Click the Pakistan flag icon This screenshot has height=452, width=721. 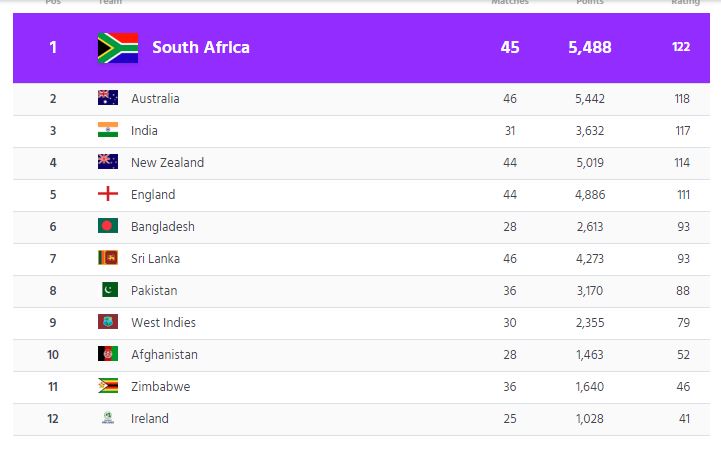(108, 290)
